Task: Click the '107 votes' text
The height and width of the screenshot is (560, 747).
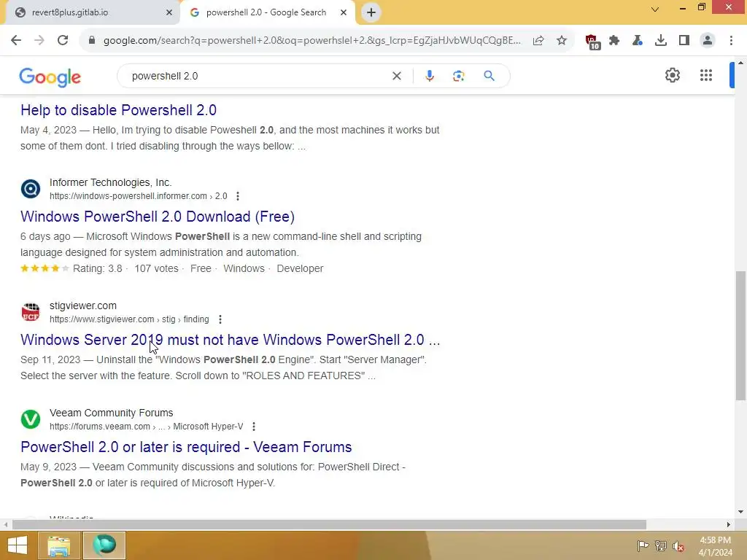Action: point(156,268)
